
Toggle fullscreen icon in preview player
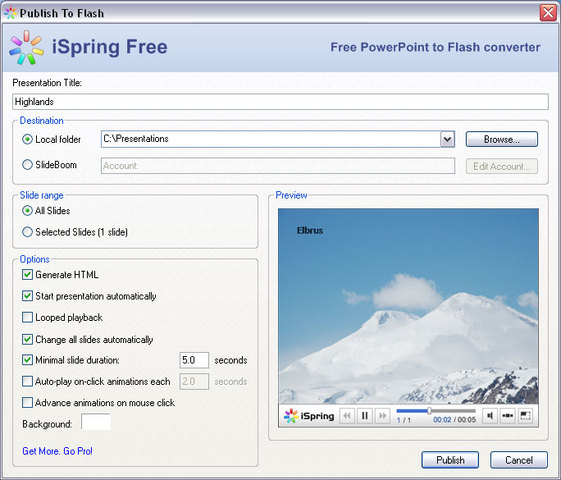[x=525, y=416]
